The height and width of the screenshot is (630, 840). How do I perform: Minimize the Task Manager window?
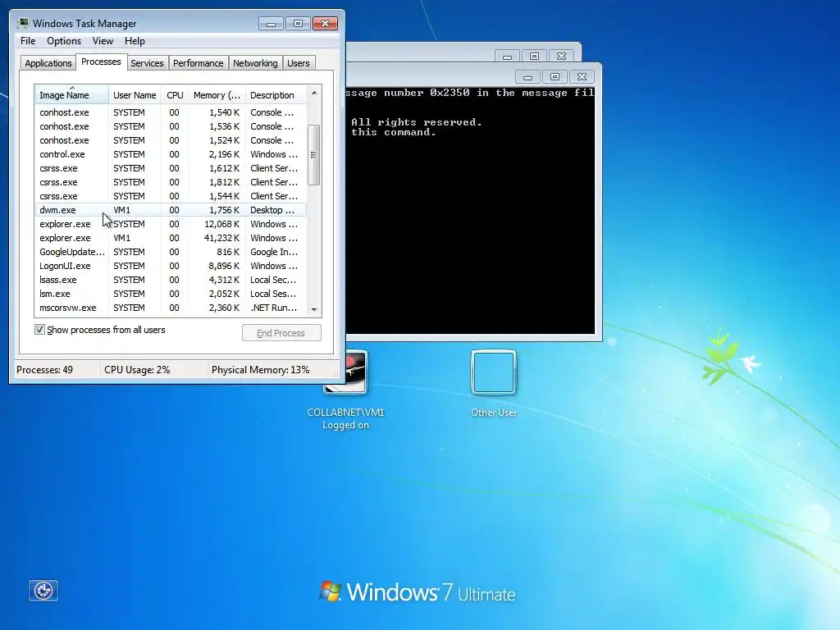tap(271, 24)
